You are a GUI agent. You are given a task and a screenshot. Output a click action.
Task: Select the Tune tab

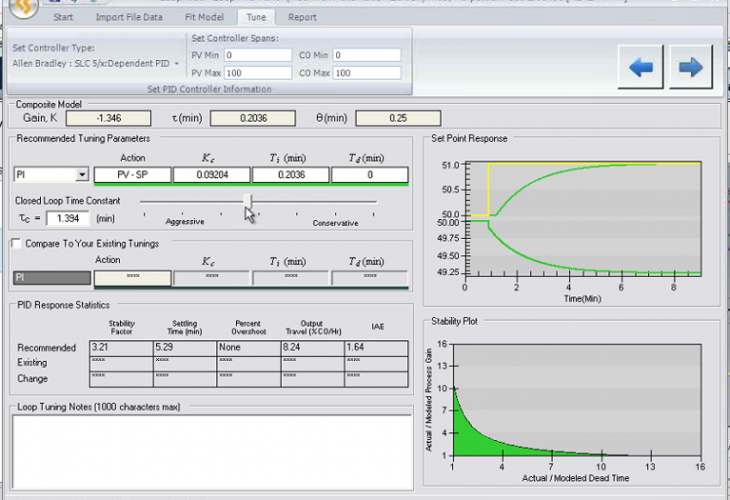(256, 17)
